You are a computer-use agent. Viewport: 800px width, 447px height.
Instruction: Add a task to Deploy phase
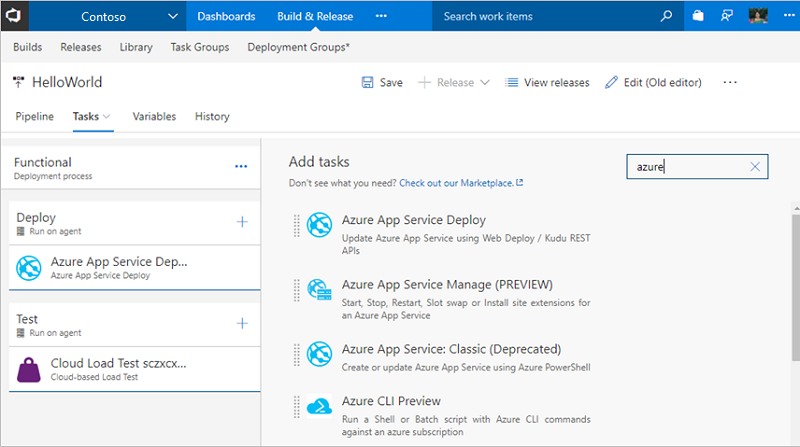click(242, 222)
